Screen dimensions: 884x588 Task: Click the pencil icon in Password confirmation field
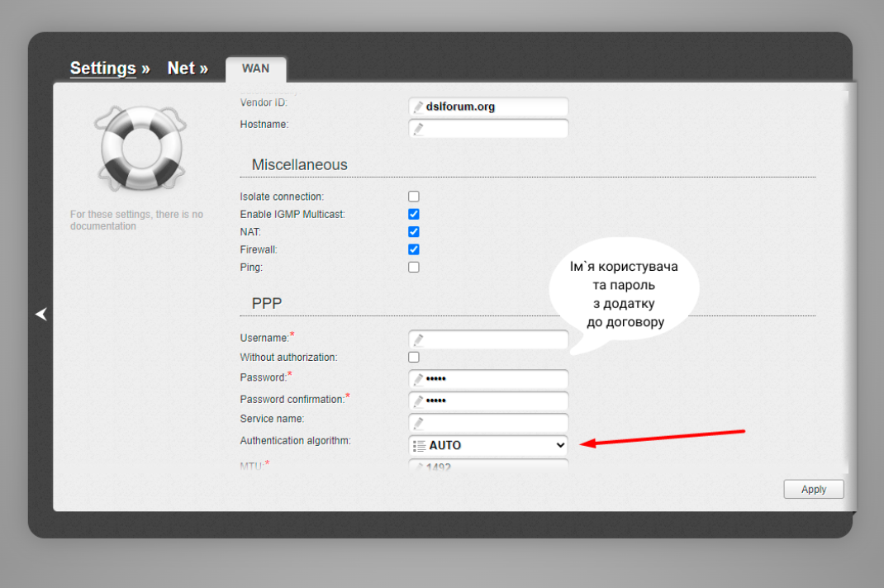[419, 401]
